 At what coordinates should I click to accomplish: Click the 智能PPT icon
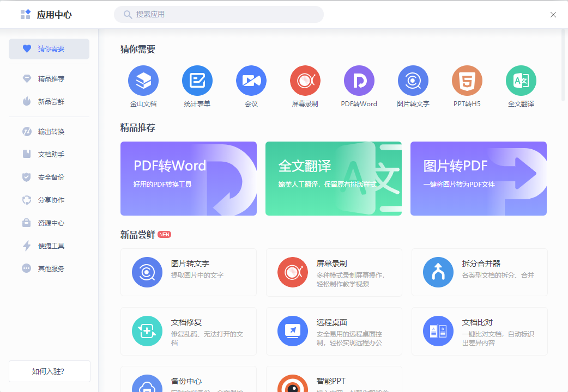point(293,383)
